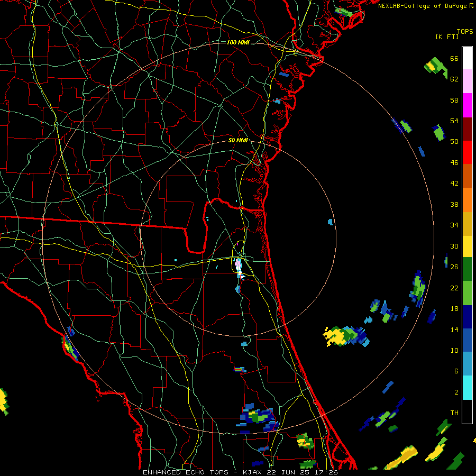Click the 46 legend value
Screen dimensions: 476x476
tap(454, 163)
